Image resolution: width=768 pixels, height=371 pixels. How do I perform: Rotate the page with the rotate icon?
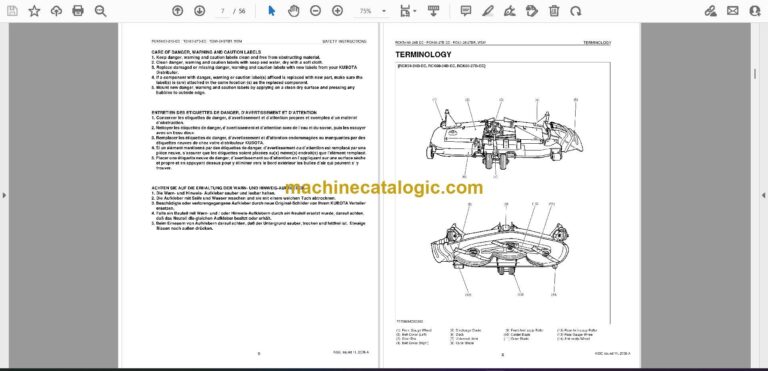(576, 11)
